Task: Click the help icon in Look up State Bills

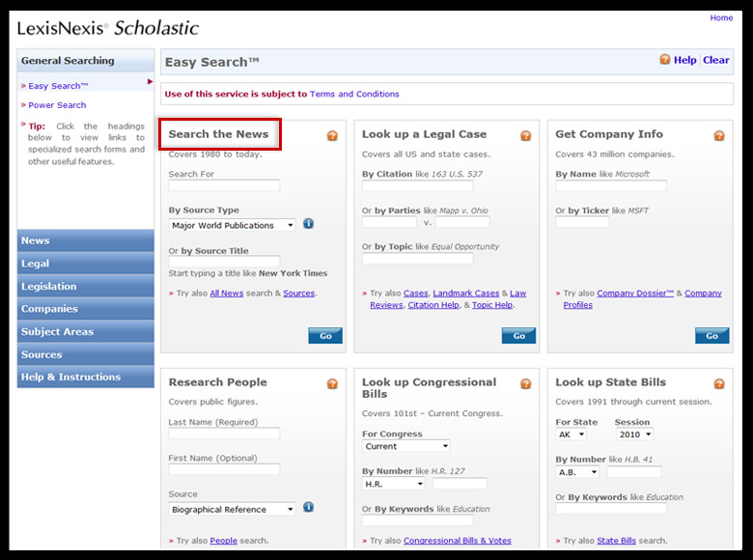Action: pos(719,383)
